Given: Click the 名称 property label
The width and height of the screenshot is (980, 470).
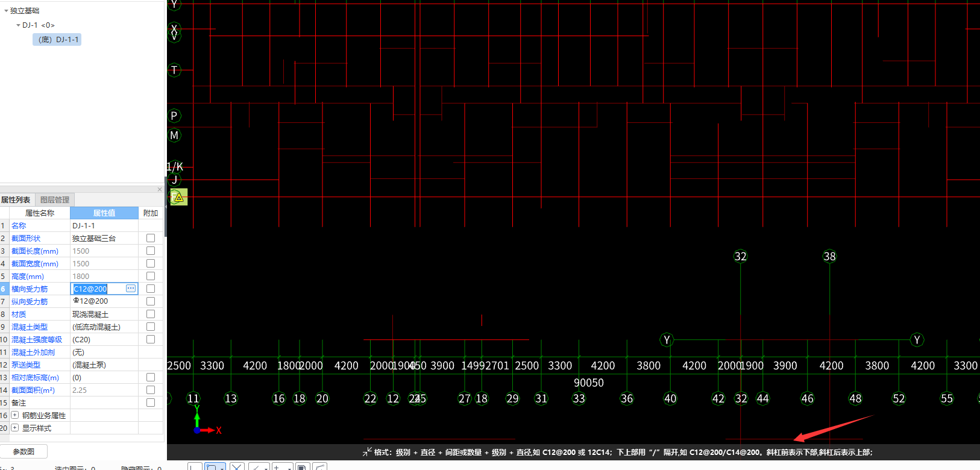Looking at the screenshot, I should pyautogui.click(x=19, y=225).
